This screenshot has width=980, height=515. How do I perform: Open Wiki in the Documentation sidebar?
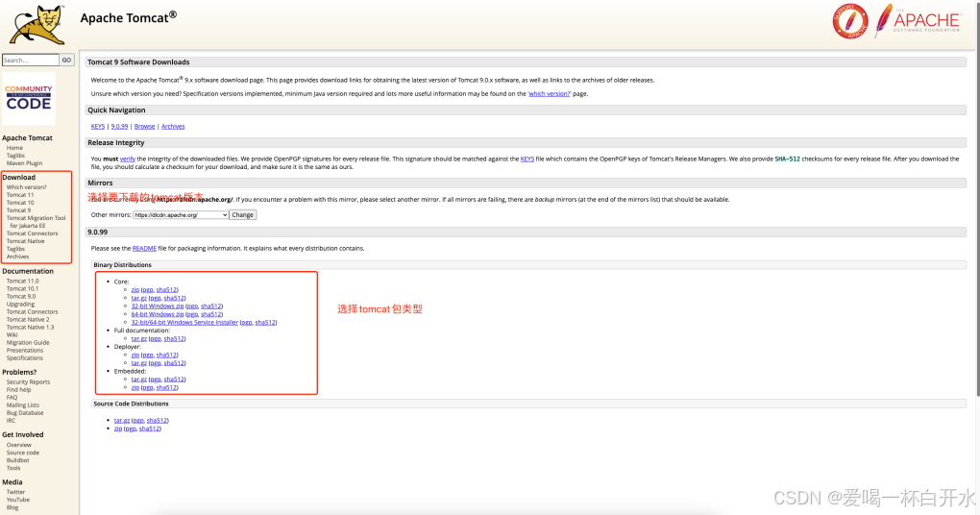tap(12, 335)
